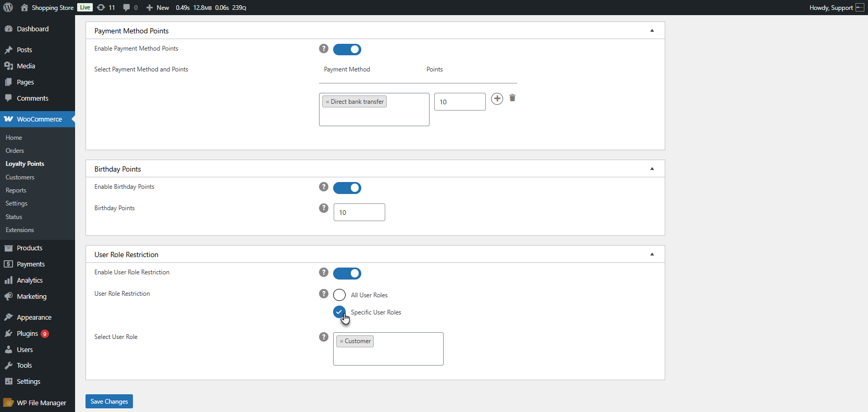Open the Products menu in the sidebar

point(29,248)
